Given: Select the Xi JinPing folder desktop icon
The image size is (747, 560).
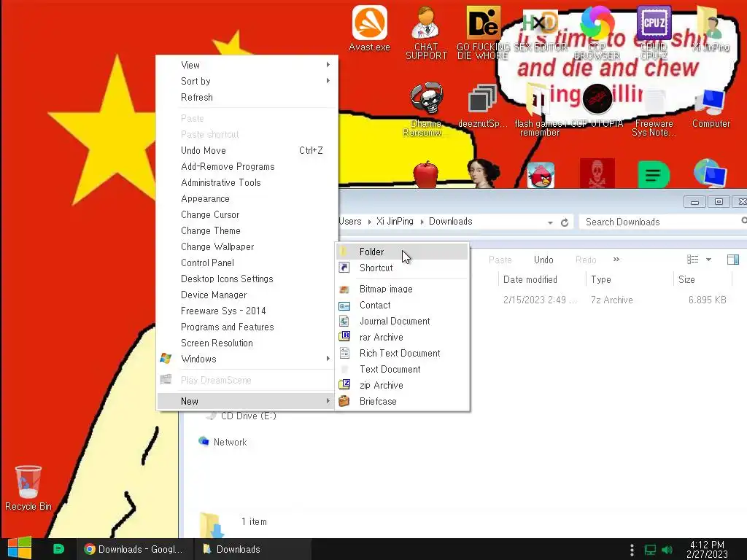Looking at the screenshot, I should point(711,28).
